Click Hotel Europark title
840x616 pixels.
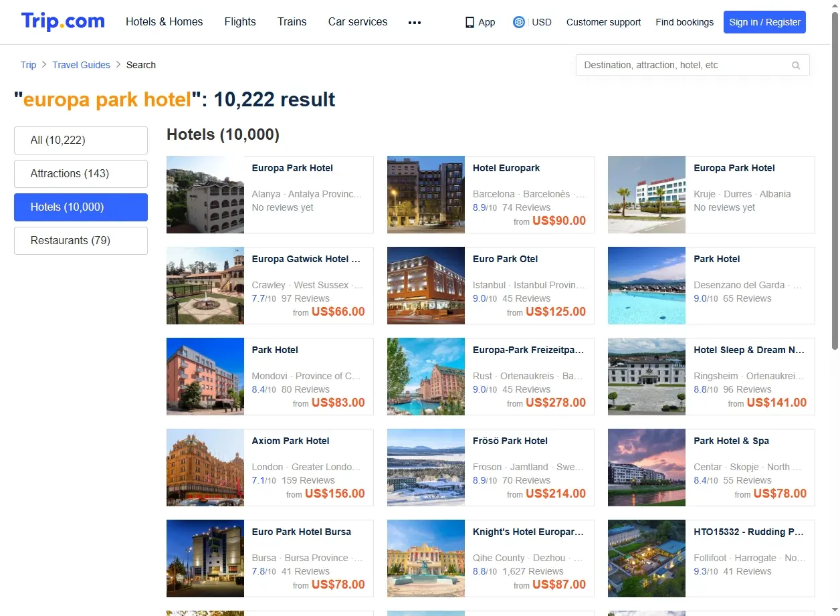point(506,168)
